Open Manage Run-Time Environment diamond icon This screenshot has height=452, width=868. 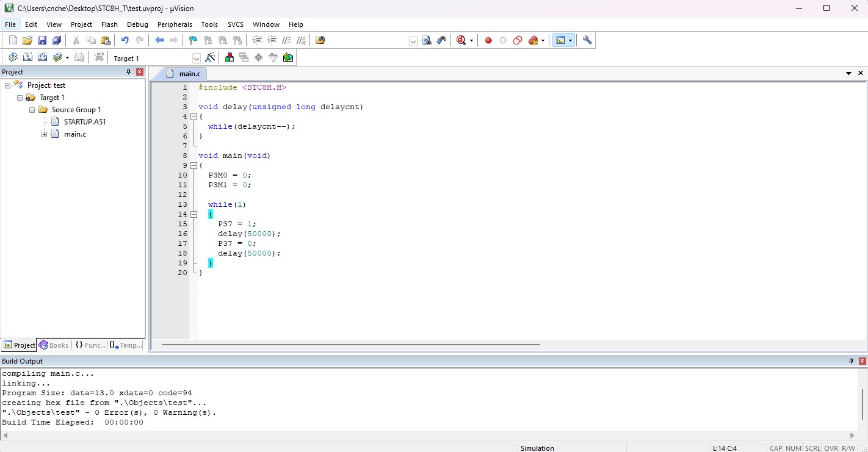(259, 57)
